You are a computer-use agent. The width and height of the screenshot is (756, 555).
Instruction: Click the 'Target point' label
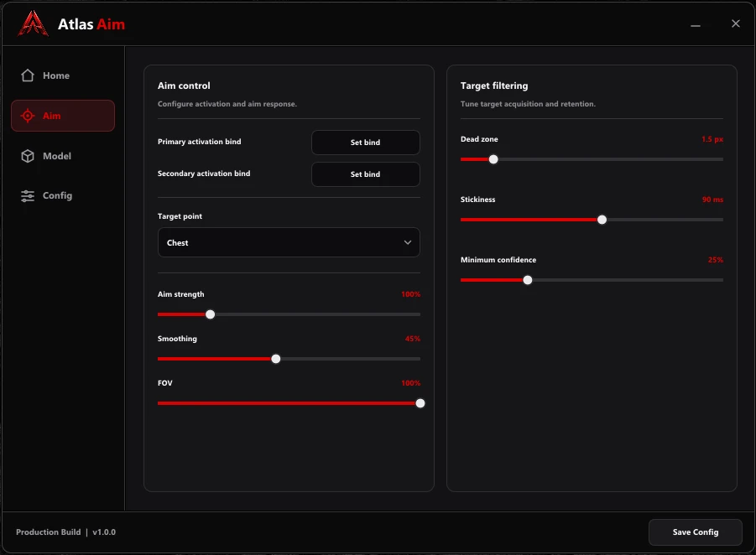click(x=180, y=216)
